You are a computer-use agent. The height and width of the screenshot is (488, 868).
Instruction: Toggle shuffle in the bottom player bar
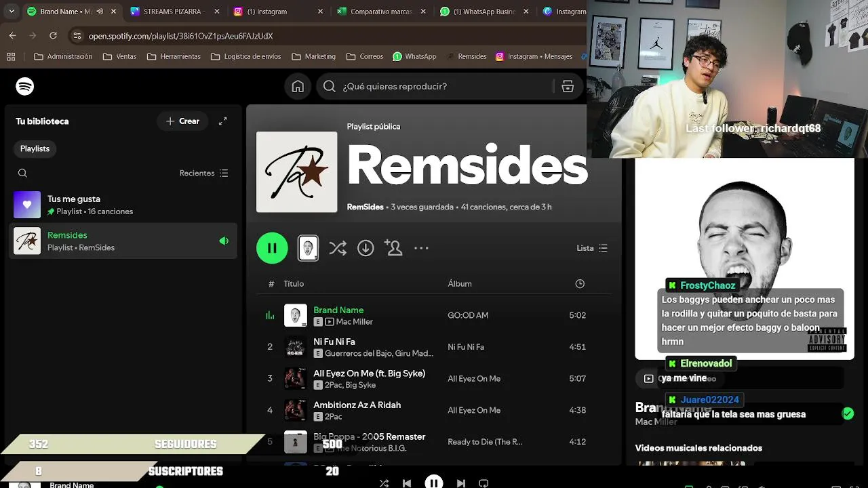tap(384, 483)
